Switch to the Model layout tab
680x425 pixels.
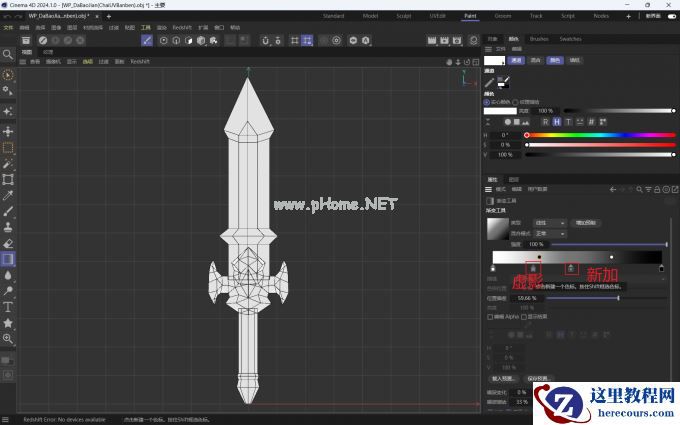point(370,16)
